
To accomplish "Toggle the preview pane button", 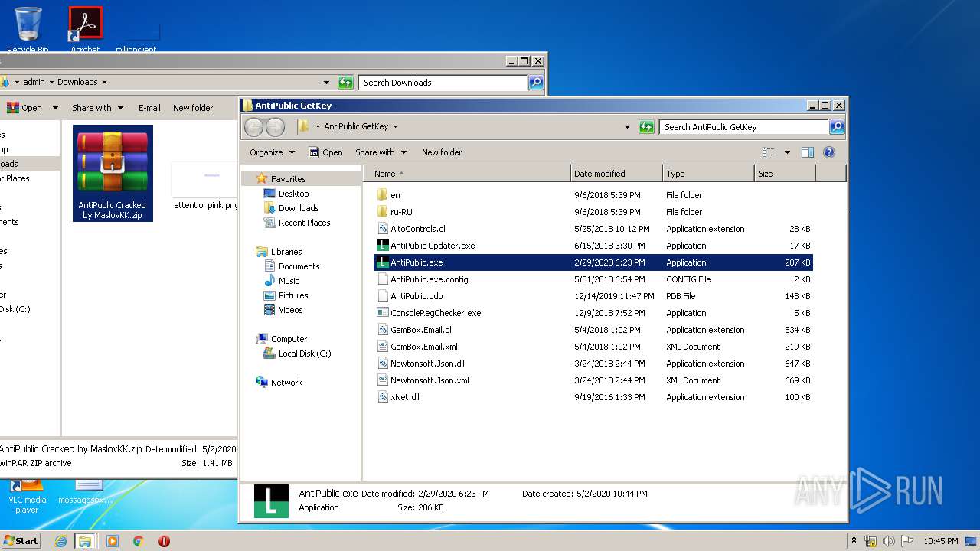I will pos(808,152).
